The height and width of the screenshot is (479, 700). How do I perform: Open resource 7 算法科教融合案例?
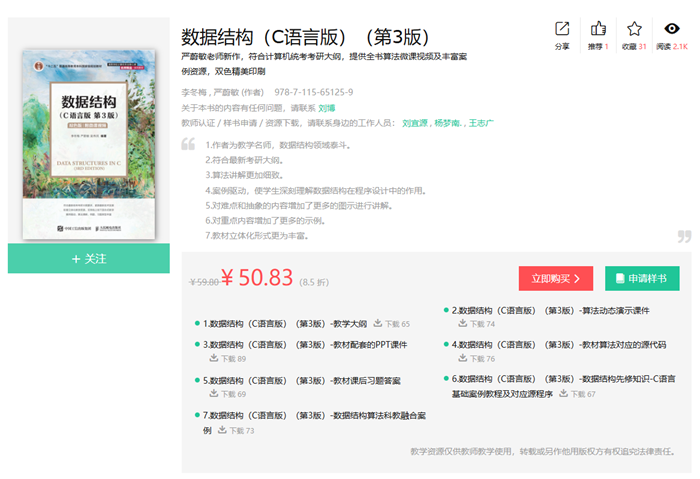point(314,422)
